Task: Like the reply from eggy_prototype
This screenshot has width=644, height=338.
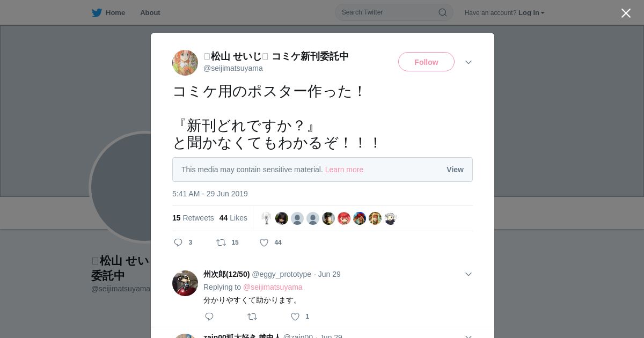Action: coord(295,317)
